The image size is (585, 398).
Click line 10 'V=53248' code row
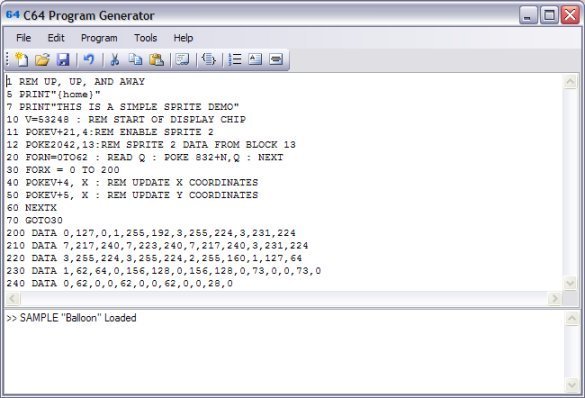coord(126,120)
